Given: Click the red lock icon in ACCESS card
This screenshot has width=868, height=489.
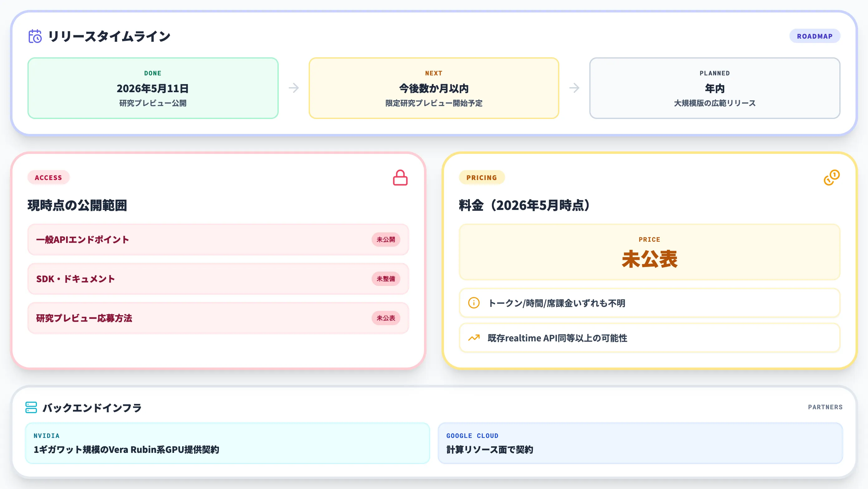Looking at the screenshot, I should (400, 178).
